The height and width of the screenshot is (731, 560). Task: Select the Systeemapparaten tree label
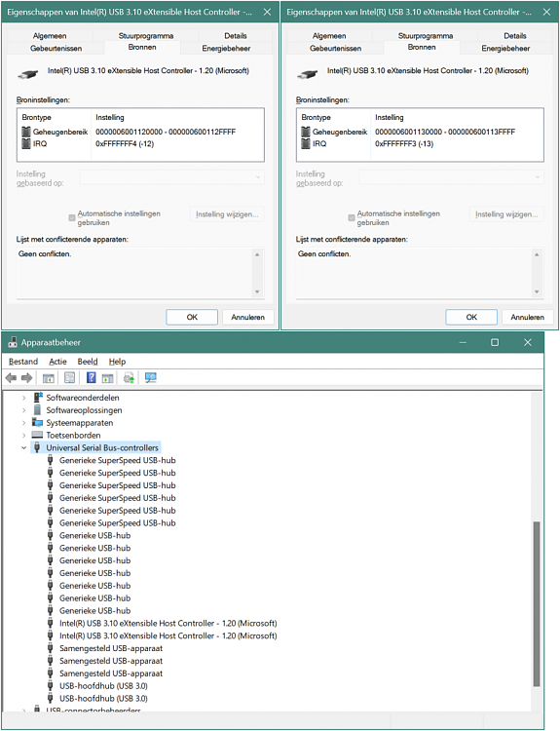[x=79, y=423]
